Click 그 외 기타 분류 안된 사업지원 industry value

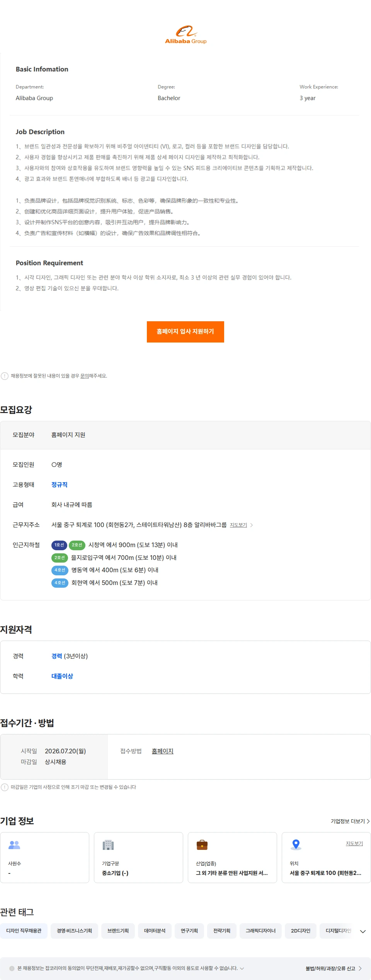[232, 873]
